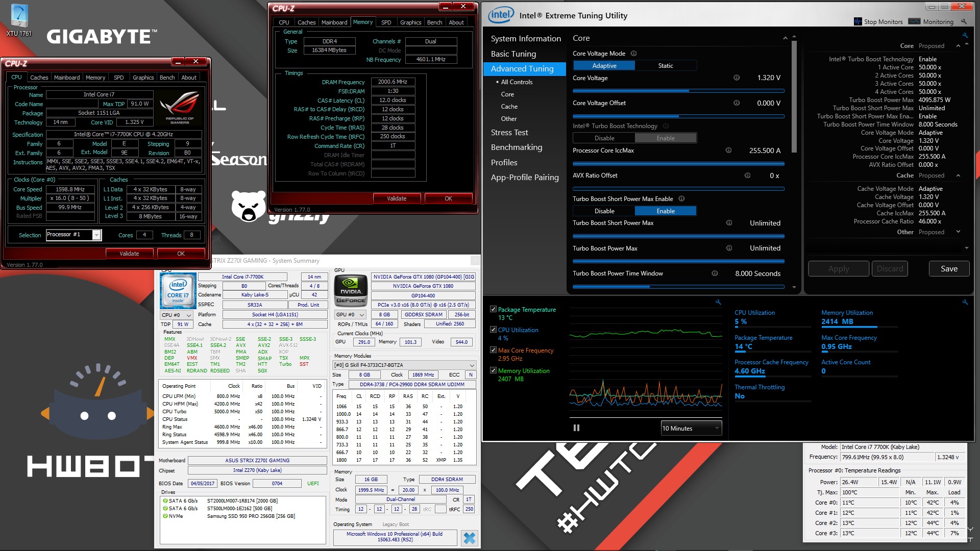Click OK in CPU-Z CPU window
Image resolution: width=980 pixels, height=551 pixels.
[181, 254]
